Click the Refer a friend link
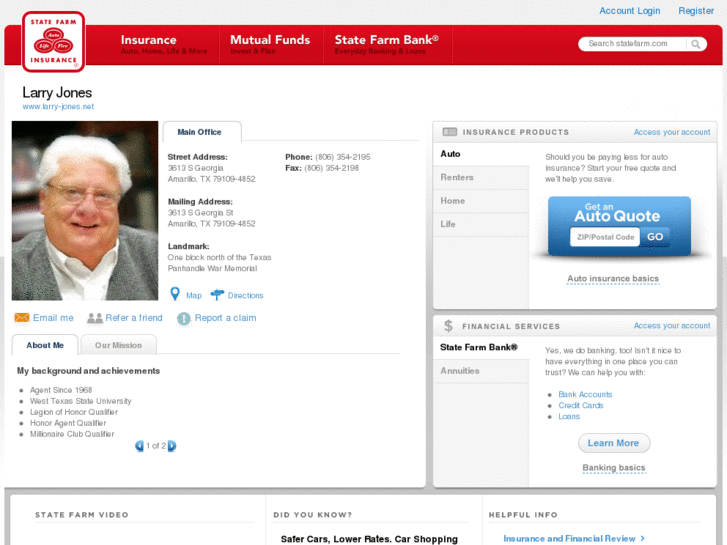 (x=134, y=318)
